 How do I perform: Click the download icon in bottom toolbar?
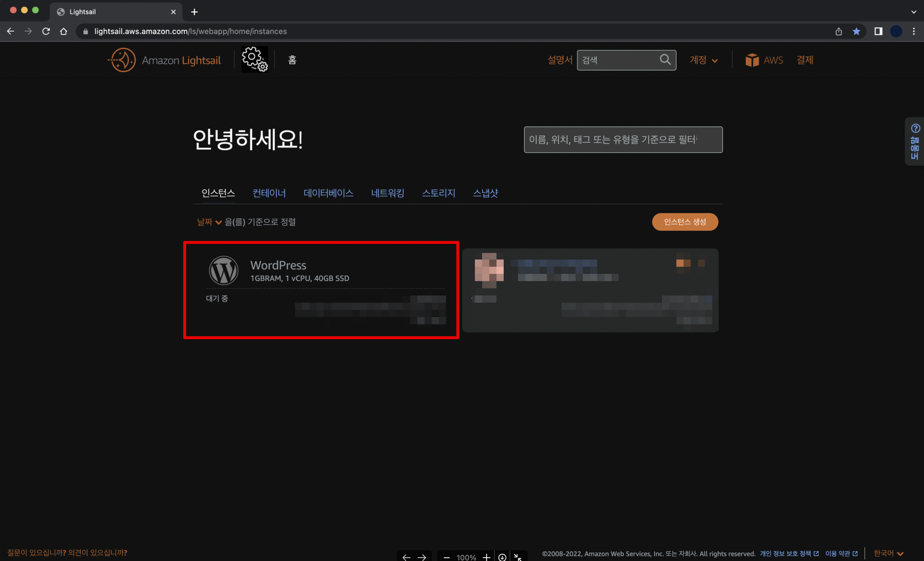coord(502,557)
